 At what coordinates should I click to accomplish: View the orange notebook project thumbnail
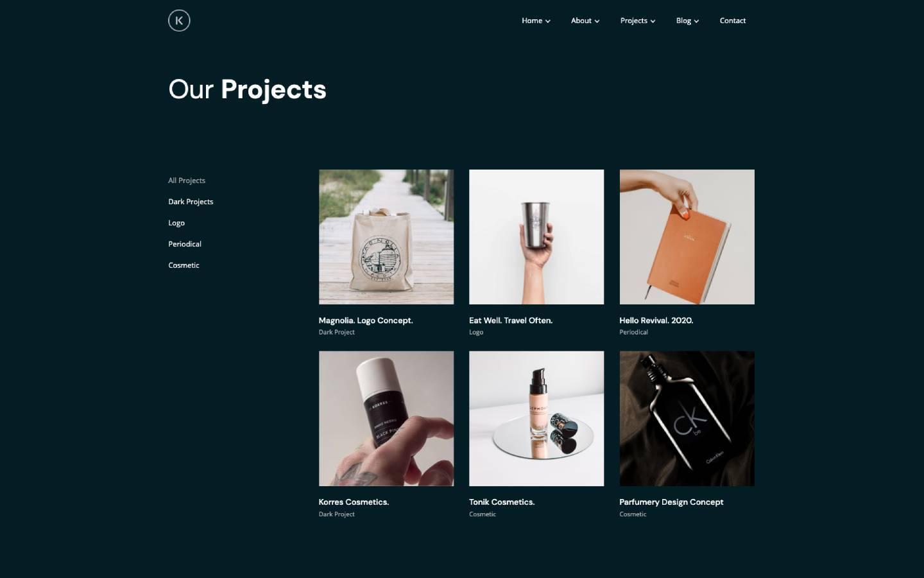pos(687,237)
